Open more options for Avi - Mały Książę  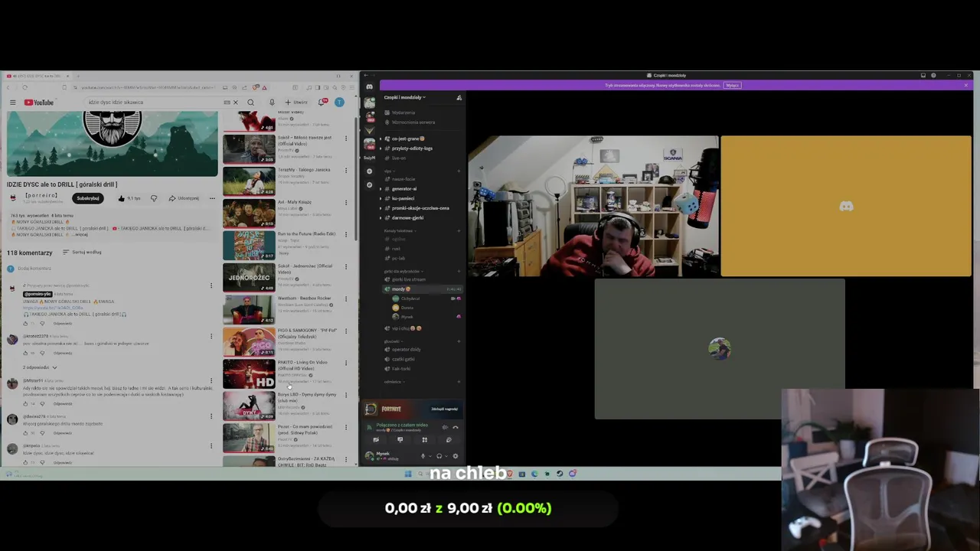click(x=345, y=202)
